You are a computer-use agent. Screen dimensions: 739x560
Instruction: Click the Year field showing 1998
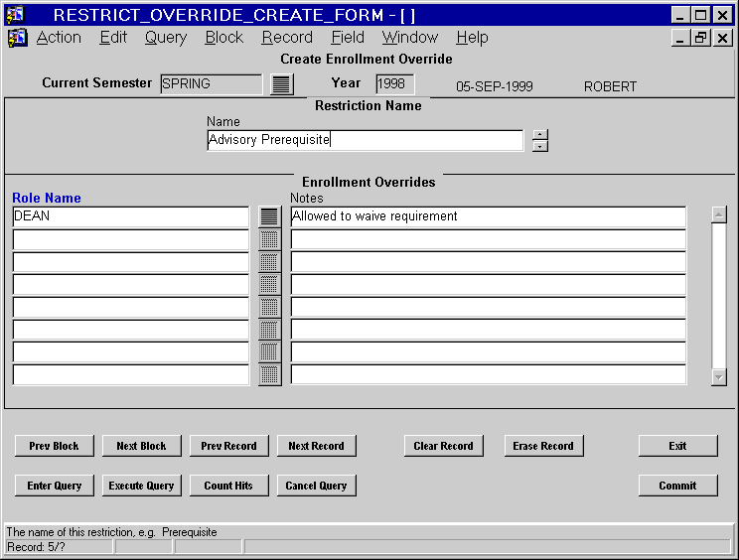point(395,84)
